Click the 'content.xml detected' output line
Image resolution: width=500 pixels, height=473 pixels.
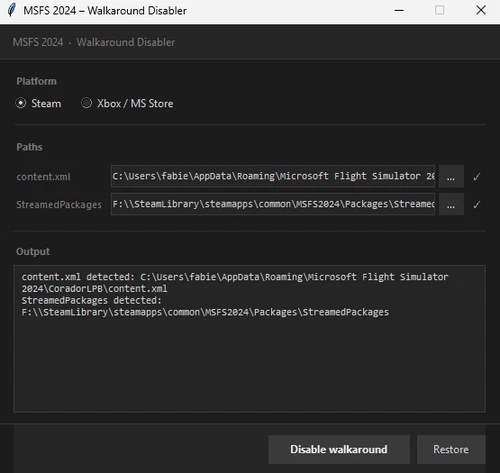pyautogui.click(x=235, y=277)
